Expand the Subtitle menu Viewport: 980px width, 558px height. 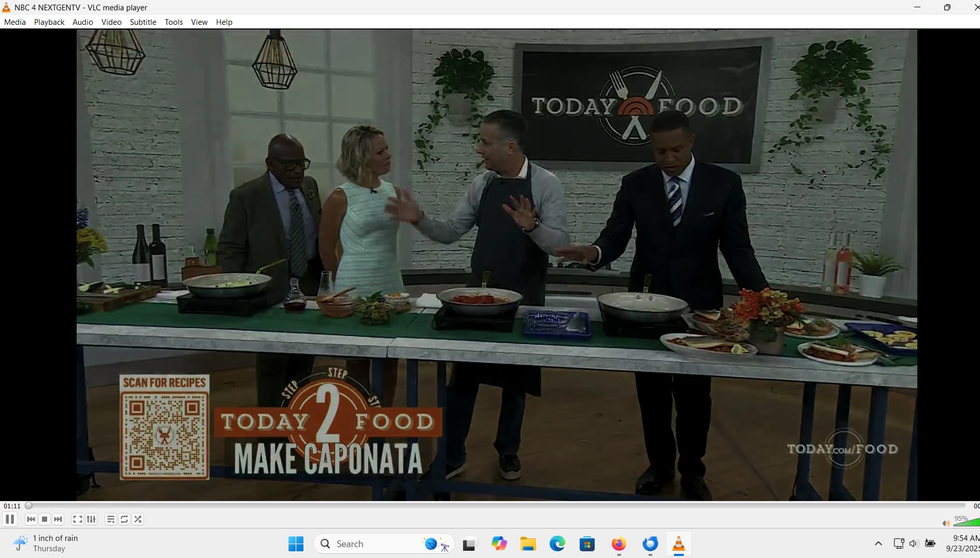tap(142, 22)
